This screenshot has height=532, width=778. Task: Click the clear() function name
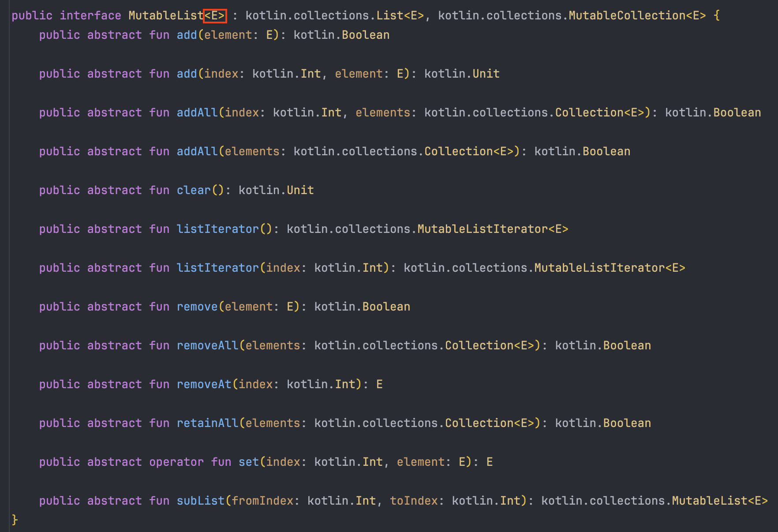tap(194, 190)
